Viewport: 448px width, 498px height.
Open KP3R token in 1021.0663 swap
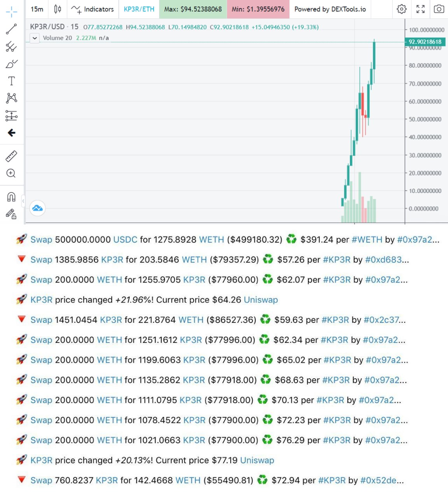[x=194, y=440]
